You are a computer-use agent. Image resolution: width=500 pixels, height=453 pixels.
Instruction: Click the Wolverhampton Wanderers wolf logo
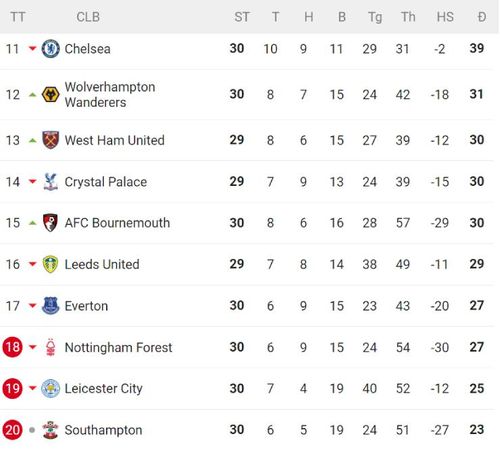[50, 95]
